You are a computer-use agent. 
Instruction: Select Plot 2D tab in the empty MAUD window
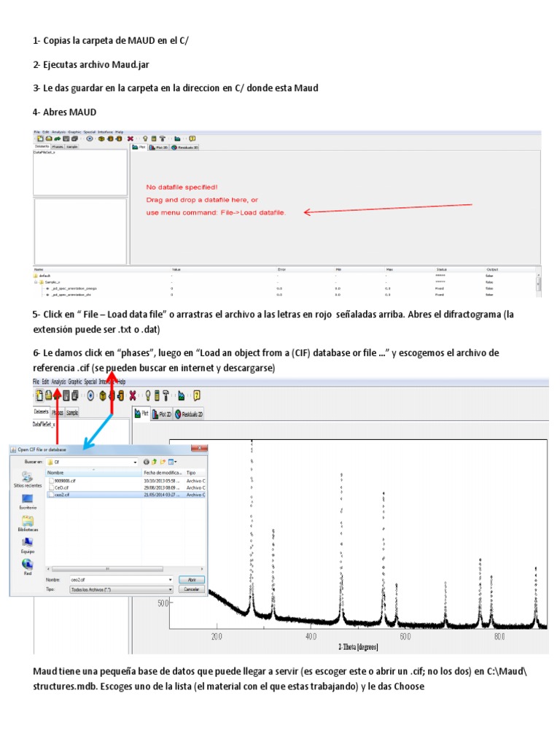pyautogui.click(x=158, y=147)
